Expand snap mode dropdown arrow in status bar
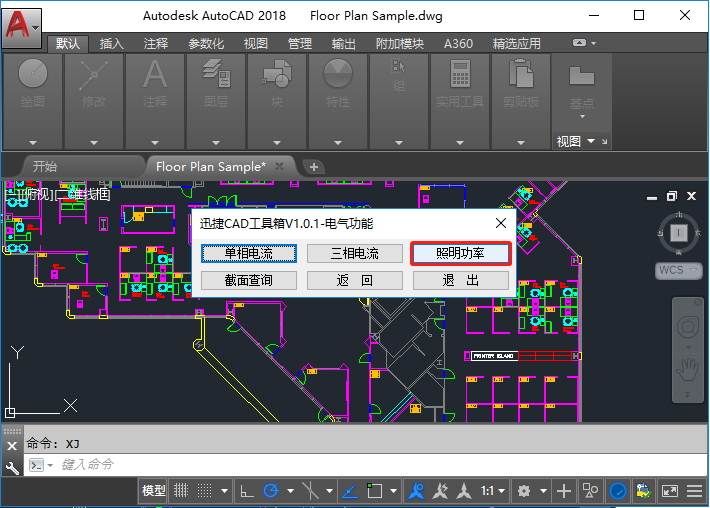This screenshot has width=710, height=508. [224, 491]
